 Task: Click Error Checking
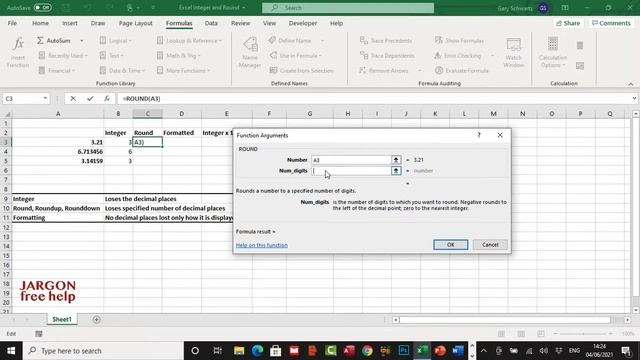pos(458,56)
